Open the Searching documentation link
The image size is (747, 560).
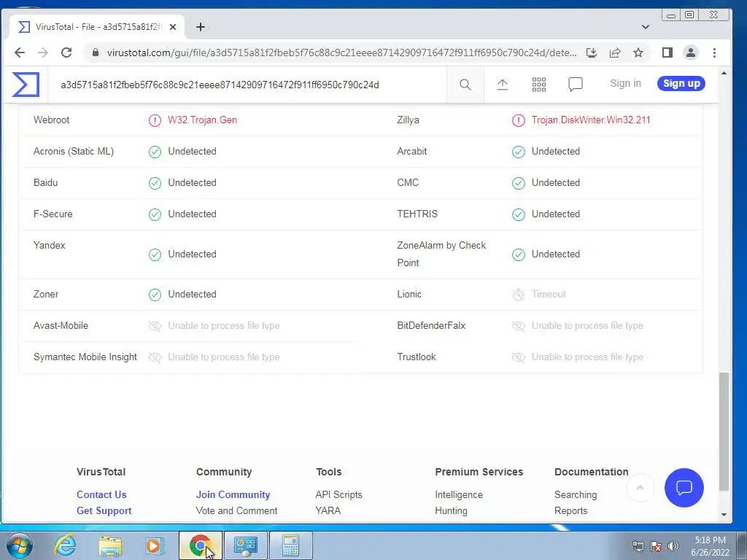[x=576, y=494]
